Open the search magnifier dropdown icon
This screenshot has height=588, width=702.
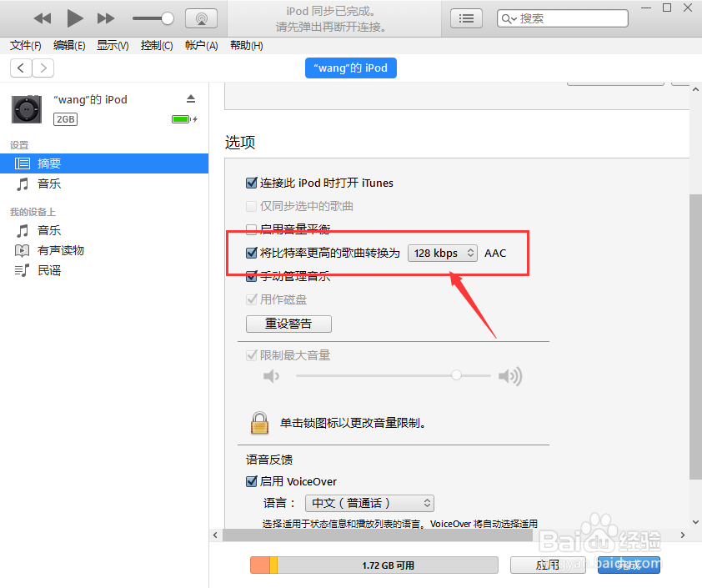tap(509, 18)
